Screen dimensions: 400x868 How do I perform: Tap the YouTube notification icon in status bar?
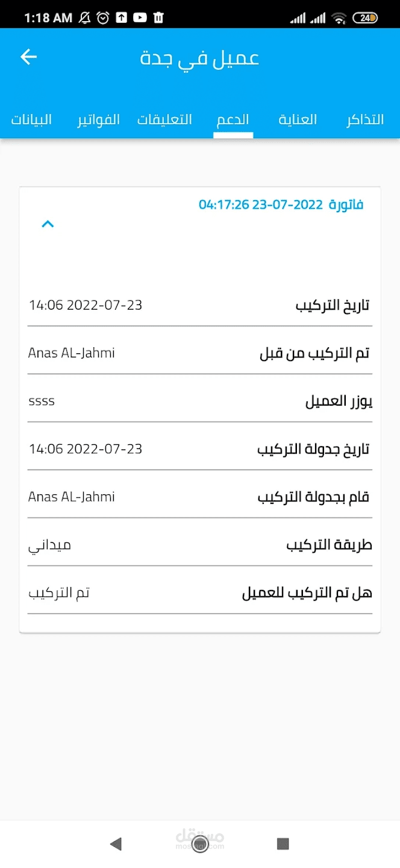pyautogui.click(x=140, y=18)
